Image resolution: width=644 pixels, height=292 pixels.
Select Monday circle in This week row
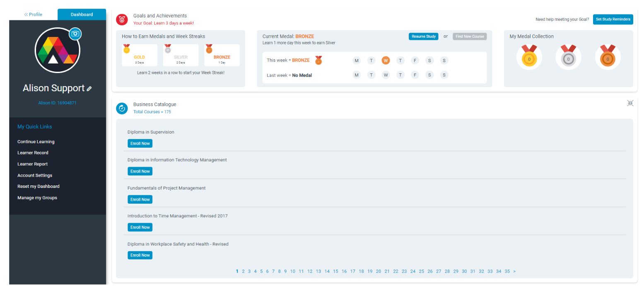357,61
